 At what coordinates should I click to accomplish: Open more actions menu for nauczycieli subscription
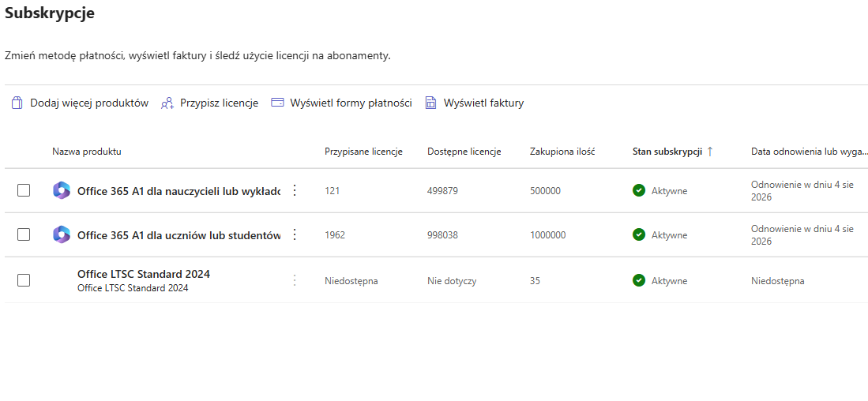click(x=295, y=190)
